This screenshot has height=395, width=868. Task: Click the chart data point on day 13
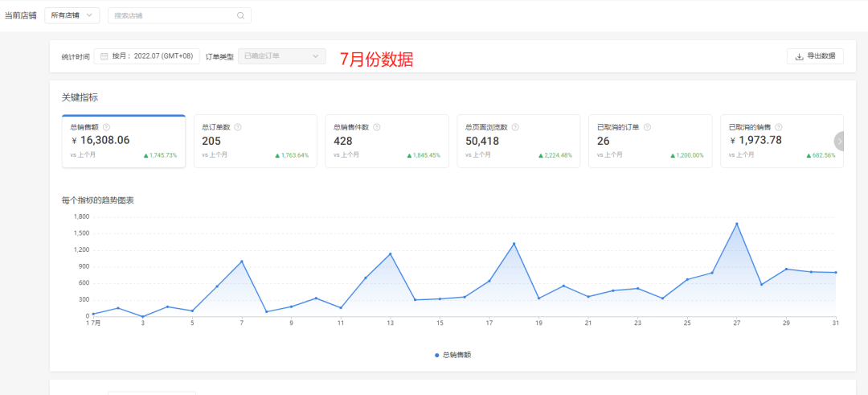[x=391, y=253]
